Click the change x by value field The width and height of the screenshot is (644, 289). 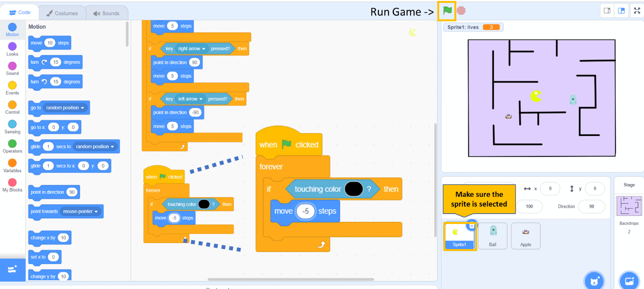click(x=63, y=238)
